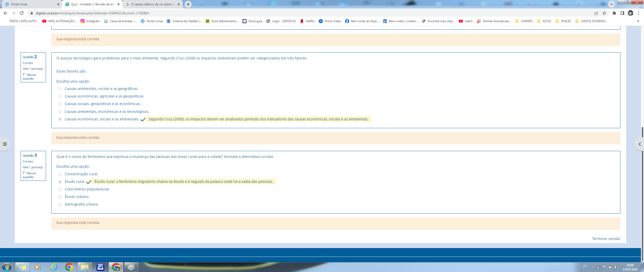644x272 pixels.
Task: Open the quiz navigation drawer icon
Action: click(5, 144)
